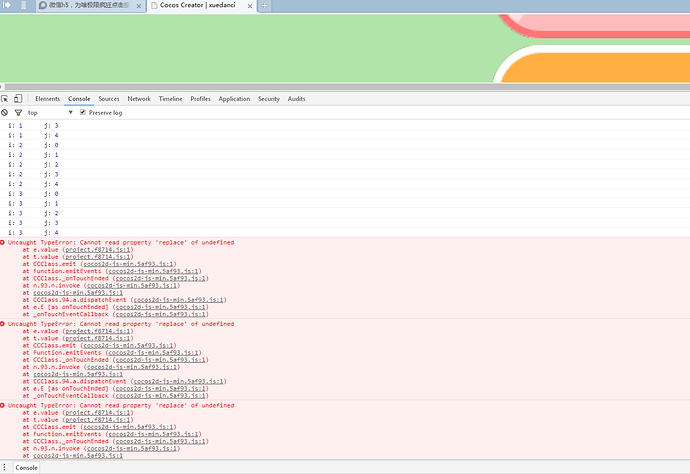Clear the console with the ban icon
Screen dimensions: 690x474
click(x=4, y=113)
